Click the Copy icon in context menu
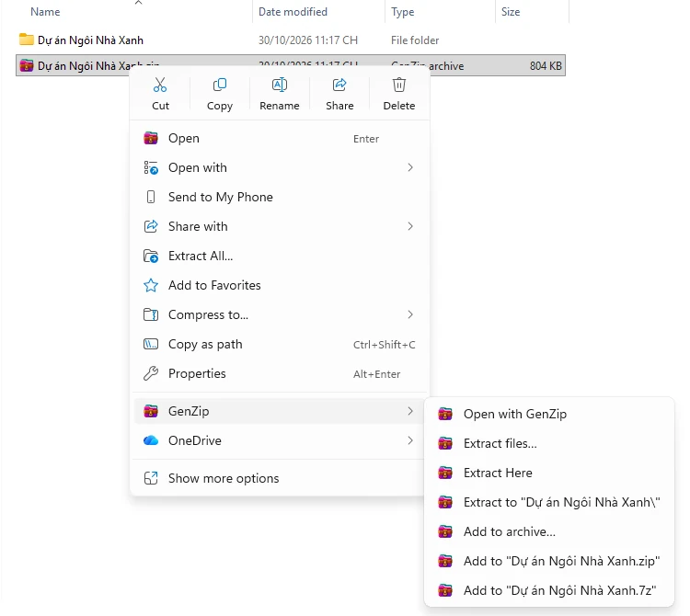Viewport: 690px width, 616px height. point(220,85)
